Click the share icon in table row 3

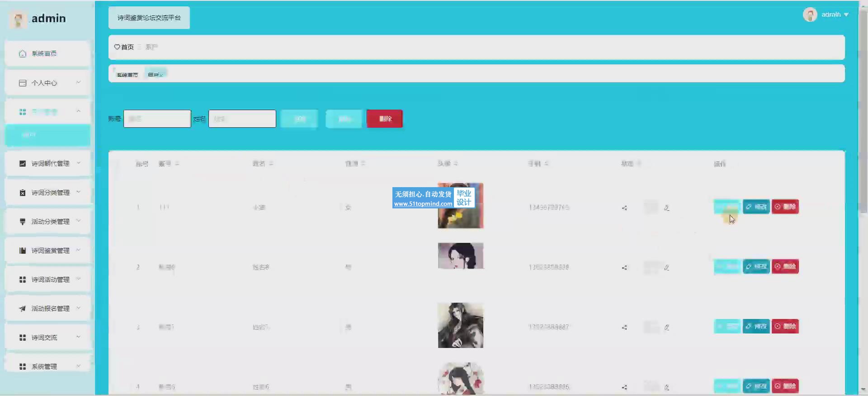pos(624,327)
